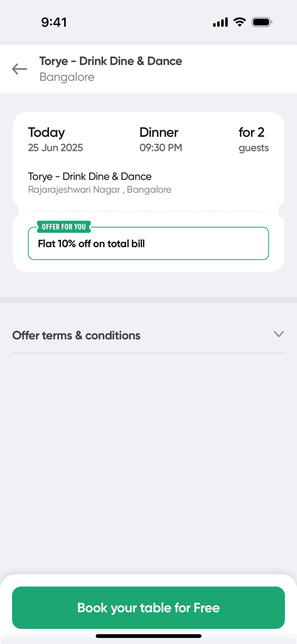
Task: Expand terms using the chevron arrow
Action: point(279,334)
